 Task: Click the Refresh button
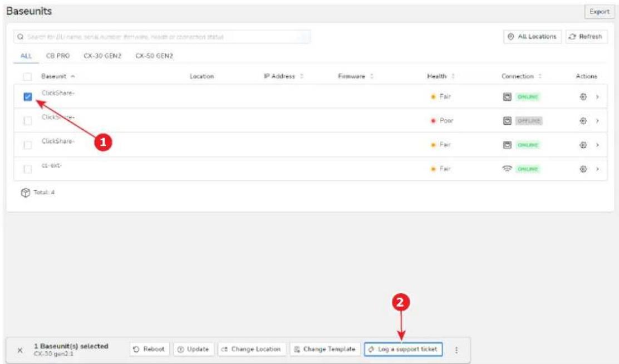coord(586,37)
